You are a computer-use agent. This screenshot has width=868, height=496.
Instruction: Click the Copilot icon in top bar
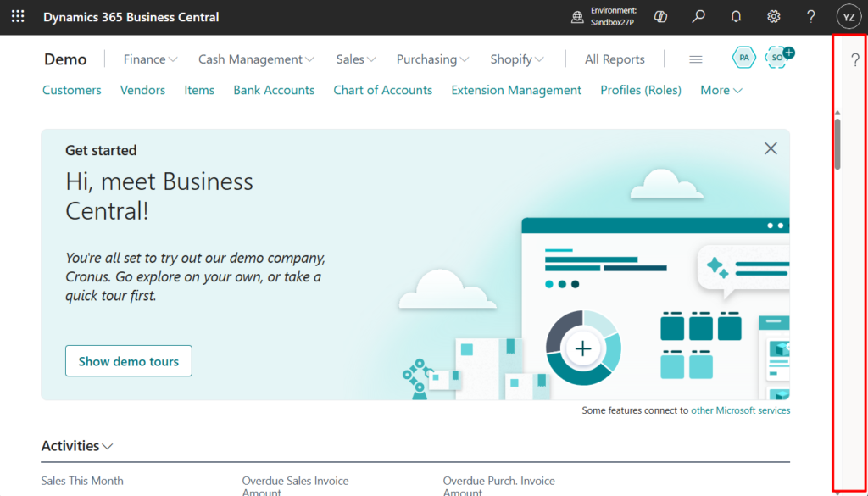coord(662,17)
